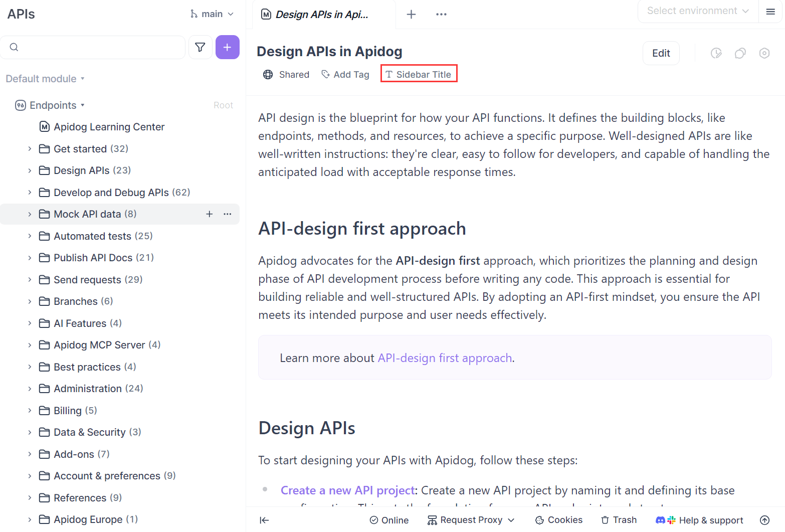Image resolution: width=785 pixels, height=532 pixels.
Task: Click the Edit button
Action: pos(661,53)
